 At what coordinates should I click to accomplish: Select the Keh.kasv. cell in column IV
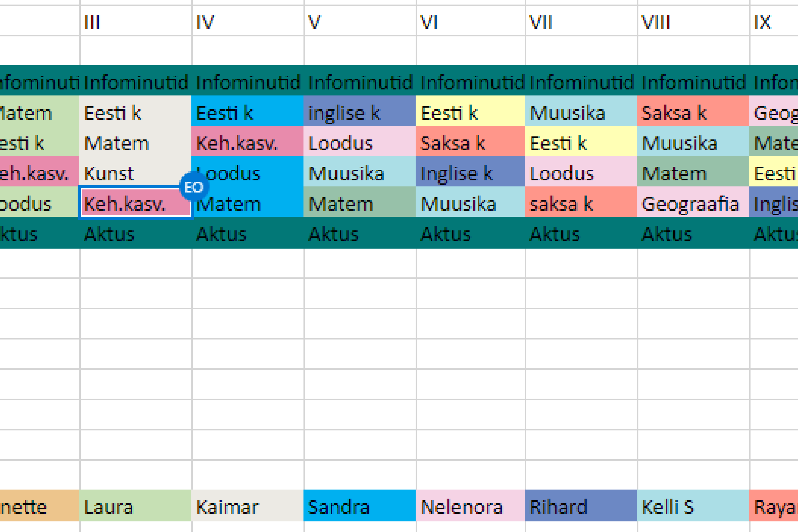pyautogui.click(x=247, y=143)
